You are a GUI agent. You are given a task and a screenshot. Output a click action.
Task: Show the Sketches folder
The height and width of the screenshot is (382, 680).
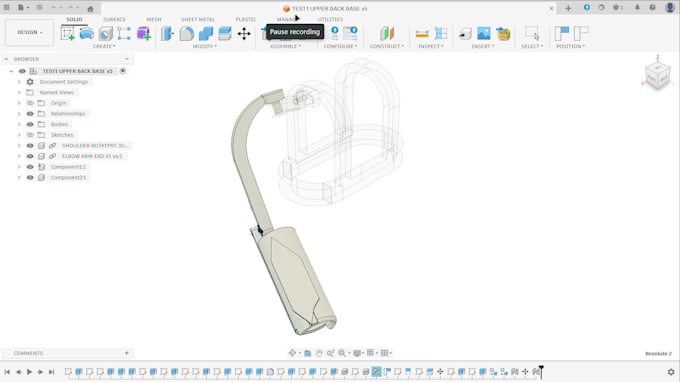point(30,135)
